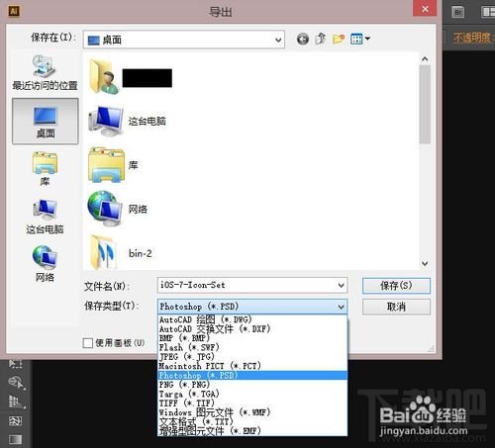Image resolution: width=495 pixels, height=448 pixels.
Task: Choose AutoCAD 交换文件 (*.DXF) format
Action: (252, 328)
